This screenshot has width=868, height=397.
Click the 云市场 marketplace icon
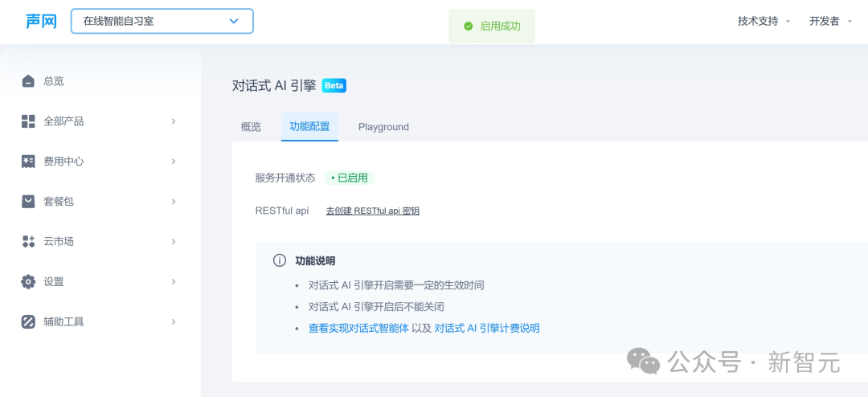tap(28, 241)
